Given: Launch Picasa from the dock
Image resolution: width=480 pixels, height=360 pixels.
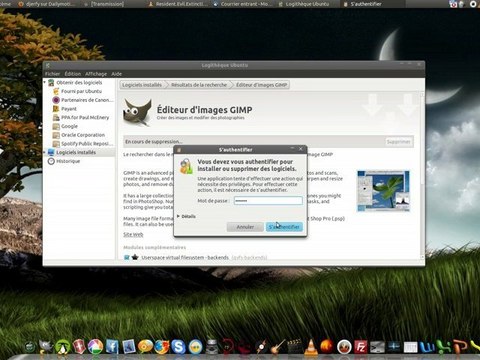Looking at the screenshot, I should coord(95,347).
